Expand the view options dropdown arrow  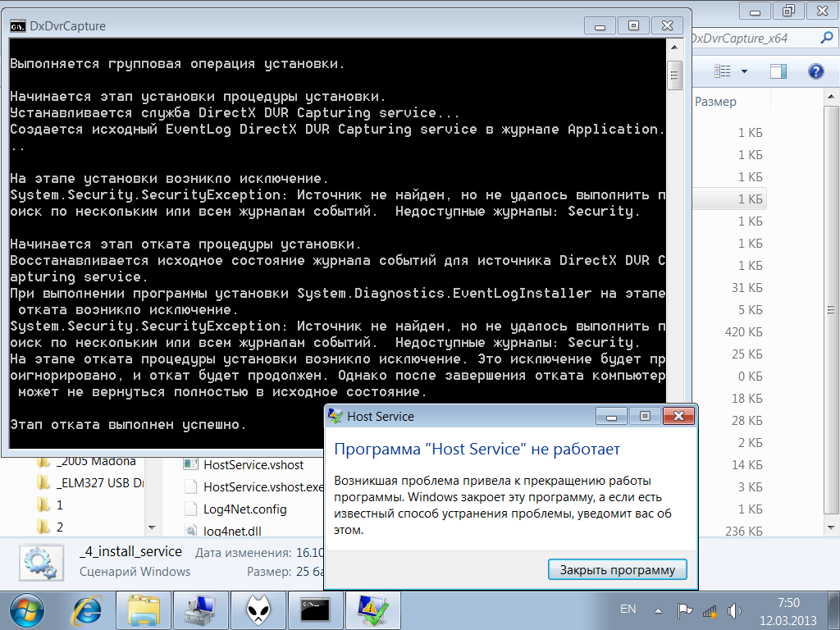click(744, 71)
